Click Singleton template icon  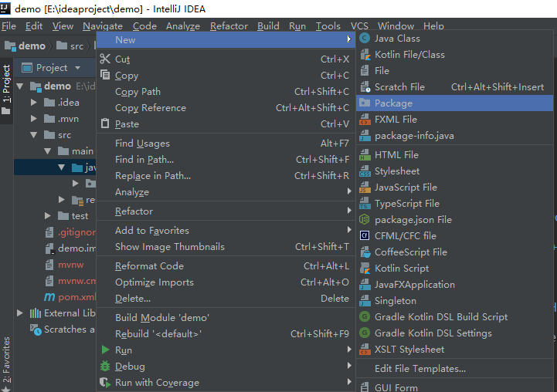coord(365,301)
